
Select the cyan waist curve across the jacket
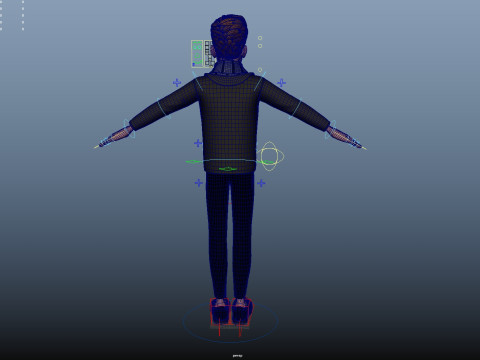click(229, 161)
